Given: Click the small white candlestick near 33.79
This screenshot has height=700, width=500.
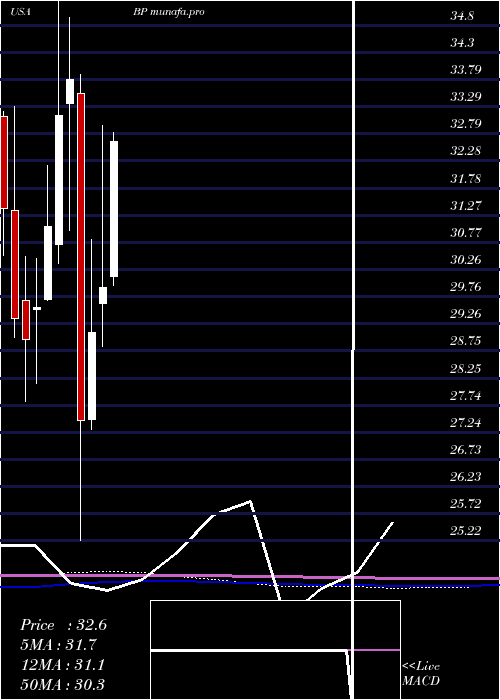Looking at the screenshot, I should coord(70,92).
